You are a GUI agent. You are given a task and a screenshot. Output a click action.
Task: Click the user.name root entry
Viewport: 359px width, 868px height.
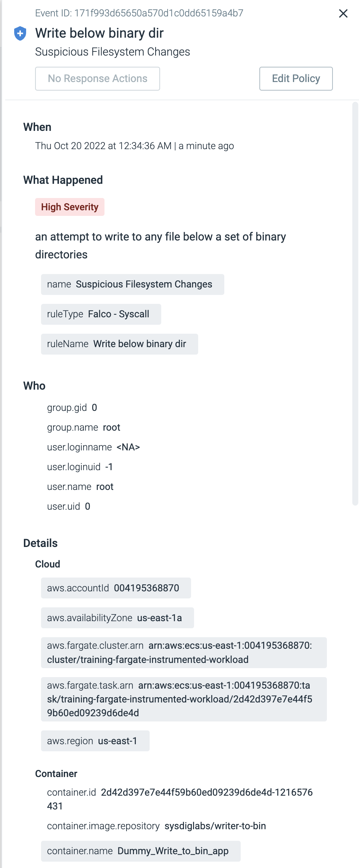pyautogui.click(x=80, y=487)
